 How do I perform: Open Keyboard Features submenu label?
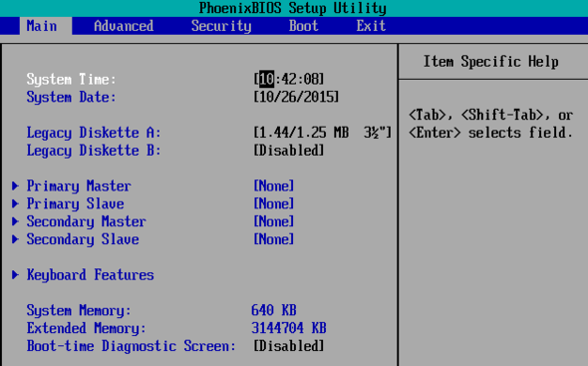[90, 275]
